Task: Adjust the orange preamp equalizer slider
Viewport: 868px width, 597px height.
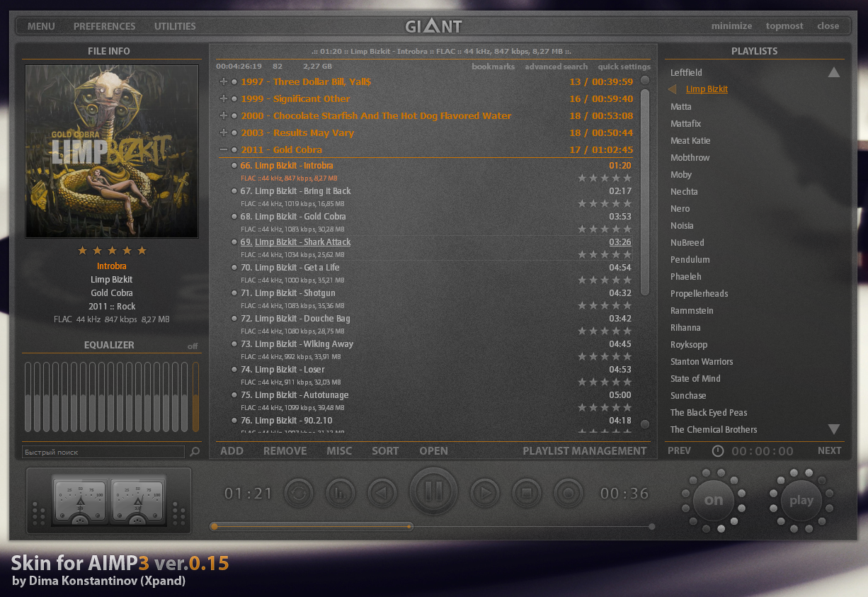Action: pyautogui.click(x=196, y=397)
